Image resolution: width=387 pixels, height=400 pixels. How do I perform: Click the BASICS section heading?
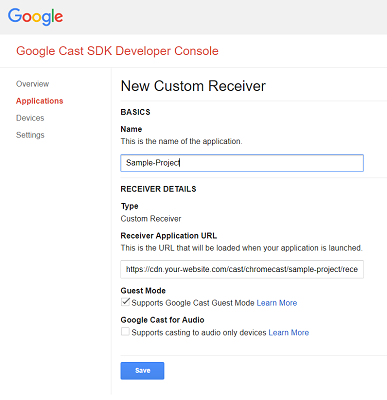click(x=135, y=112)
